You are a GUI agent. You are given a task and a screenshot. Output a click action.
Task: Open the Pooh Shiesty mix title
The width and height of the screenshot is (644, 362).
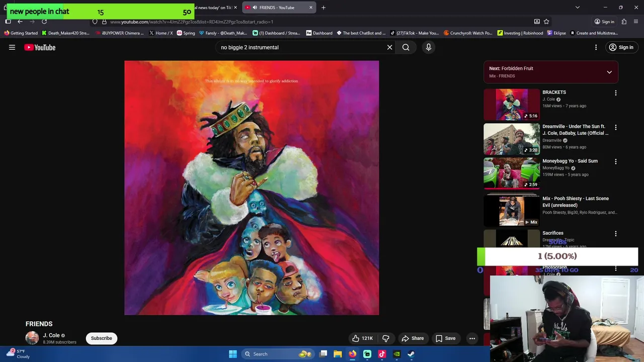click(576, 202)
